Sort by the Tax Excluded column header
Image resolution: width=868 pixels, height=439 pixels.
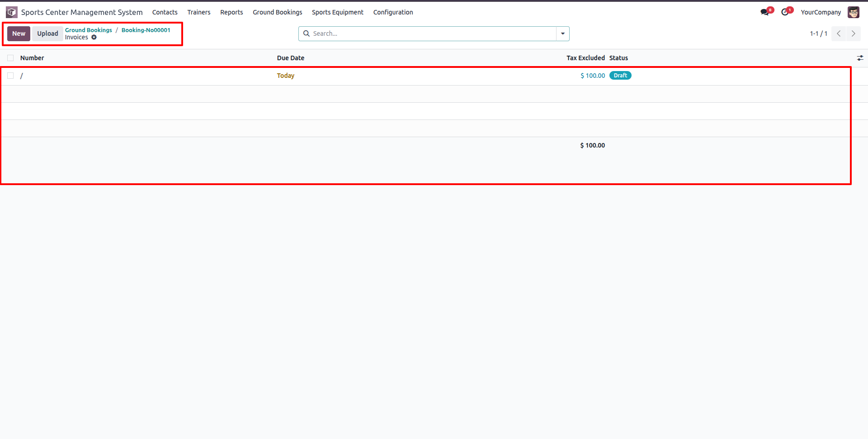tap(585, 58)
